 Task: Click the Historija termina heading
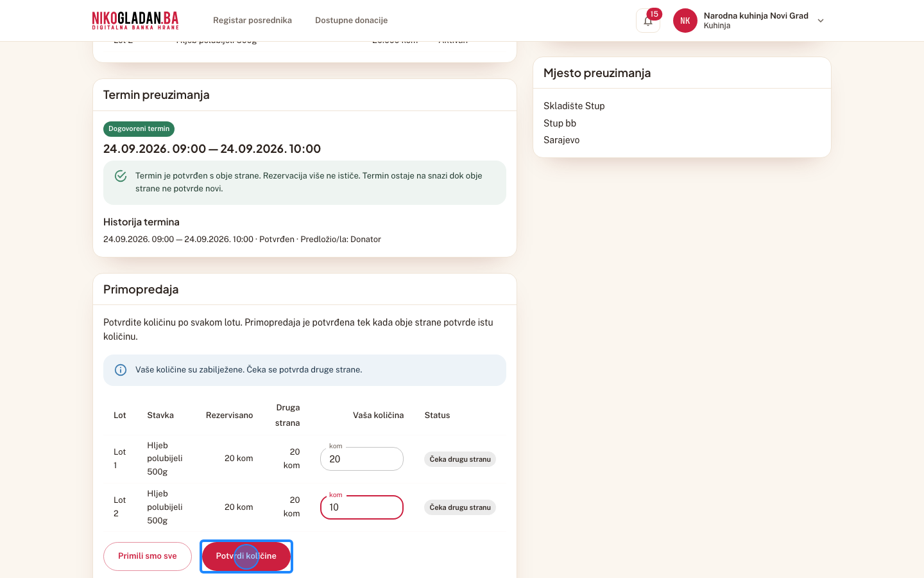click(x=141, y=222)
